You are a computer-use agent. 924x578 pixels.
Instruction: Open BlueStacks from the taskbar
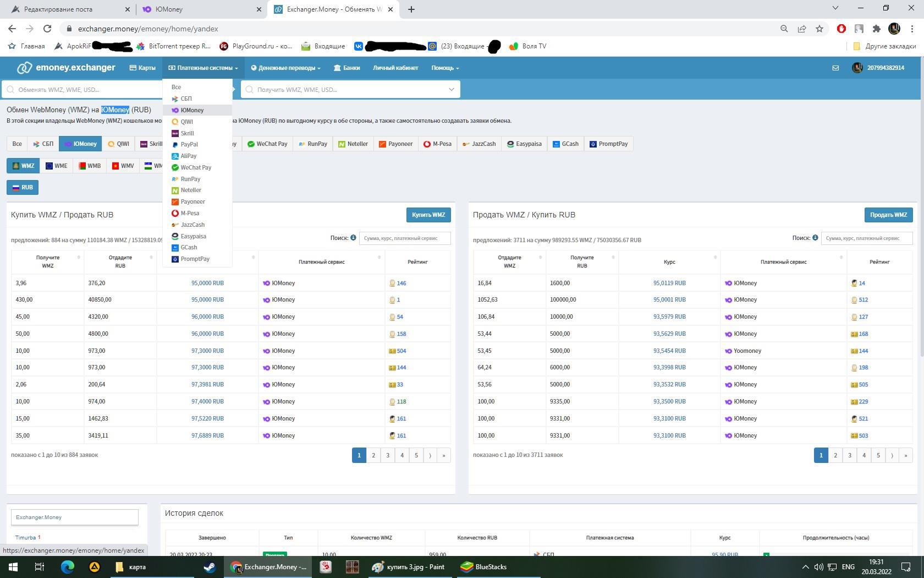point(483,566)
